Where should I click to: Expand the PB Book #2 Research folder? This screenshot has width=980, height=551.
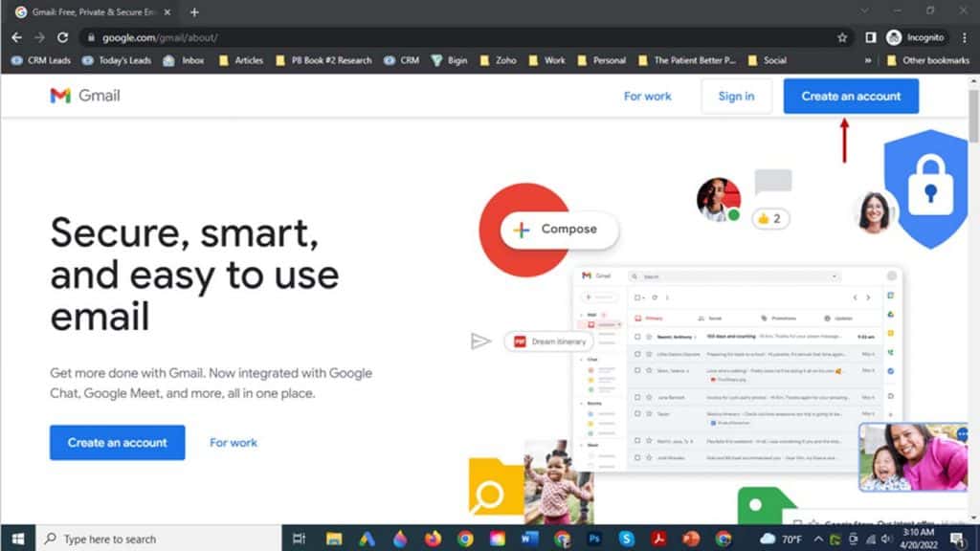323,60
